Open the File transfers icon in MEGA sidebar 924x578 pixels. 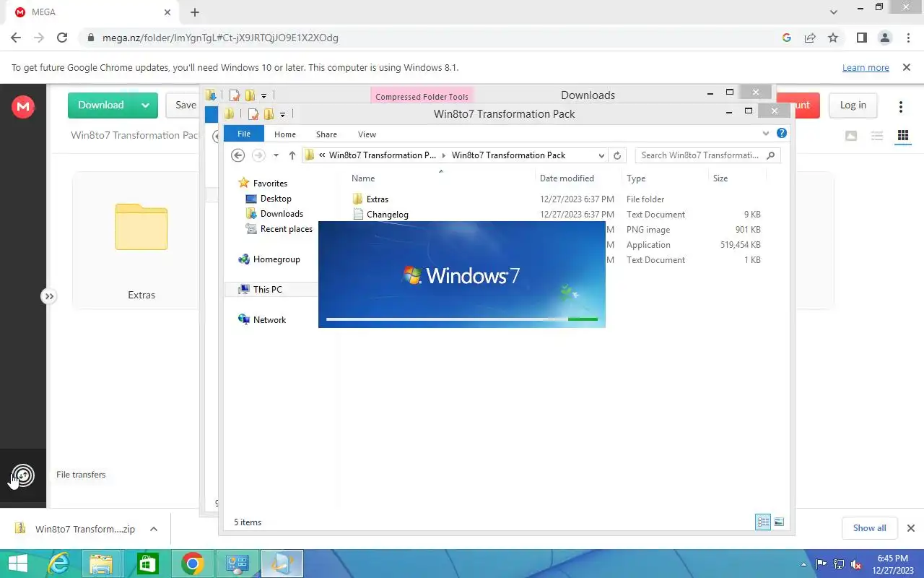[23, 475]
